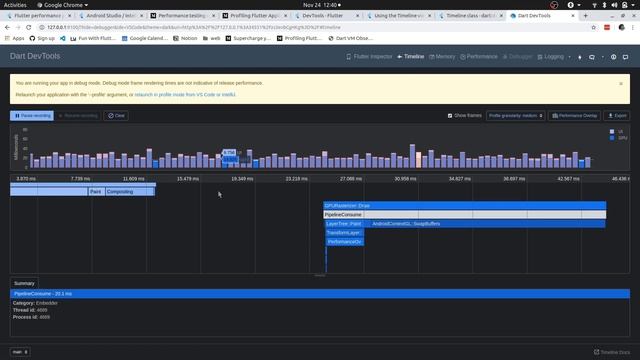Open the dimmed Debugger page
Screen dimensions: 640x360
coord(517,57)
